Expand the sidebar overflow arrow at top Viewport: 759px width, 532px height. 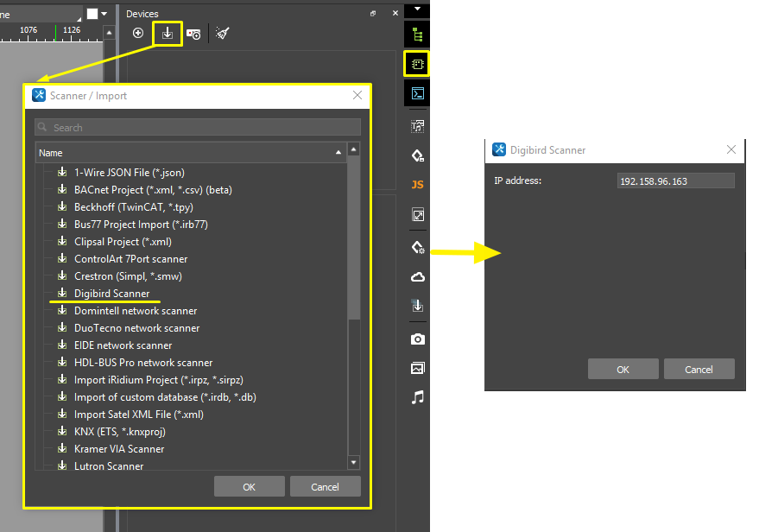coord(418,9)
